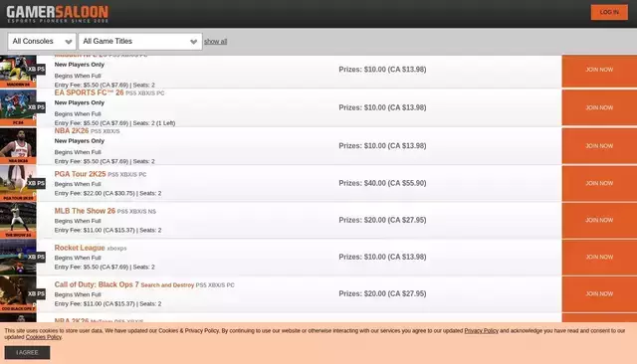Viewport: 637px width, 364px height.
Task: Open the All Game Titles dropdown
Action: point(140,42)
